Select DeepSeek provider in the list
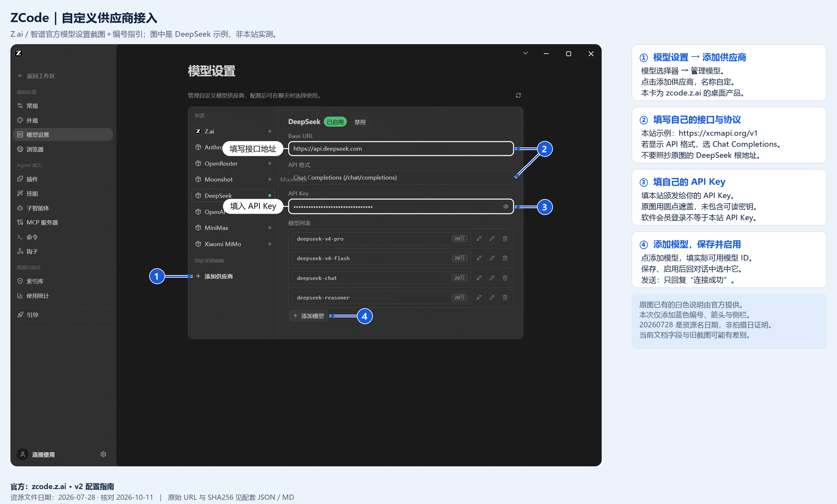The image size is (837, 504). pos(233,195)
